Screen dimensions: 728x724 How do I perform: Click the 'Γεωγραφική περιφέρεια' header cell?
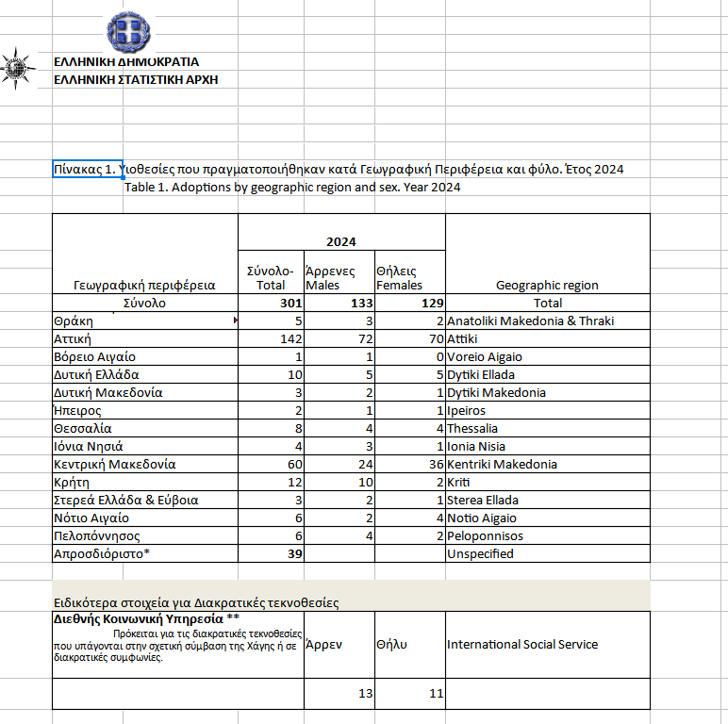tap(145, 254)
